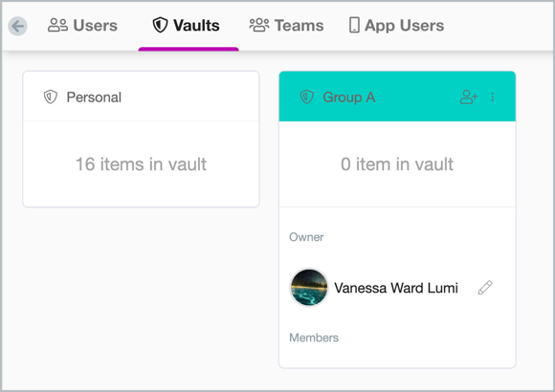Click the App Users phone icon
The width and height of the screenshot is (555, 392).
coord(354,25)
